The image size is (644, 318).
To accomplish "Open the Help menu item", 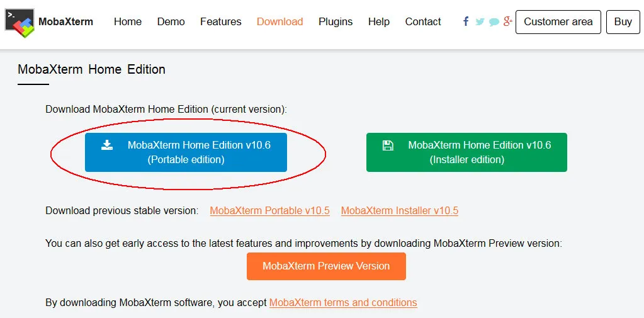I will click(379, 22).
